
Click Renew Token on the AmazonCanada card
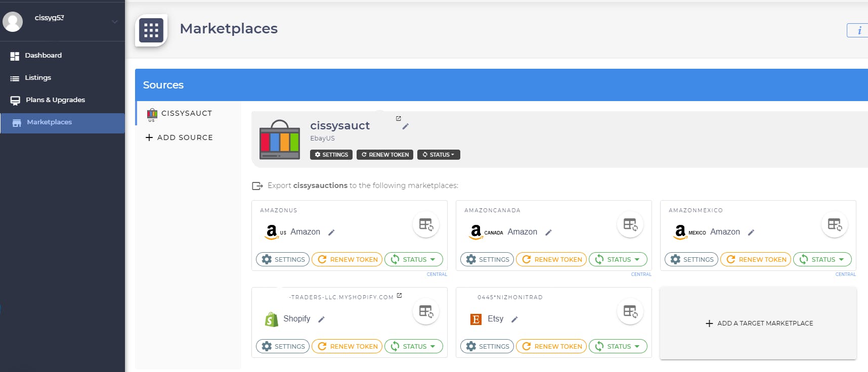coord(551,259)
